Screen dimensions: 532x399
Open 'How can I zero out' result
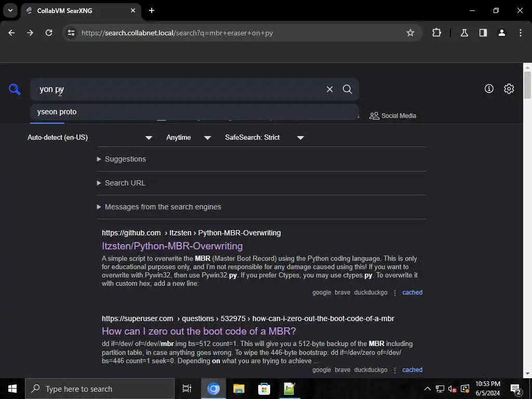[199, 331]
